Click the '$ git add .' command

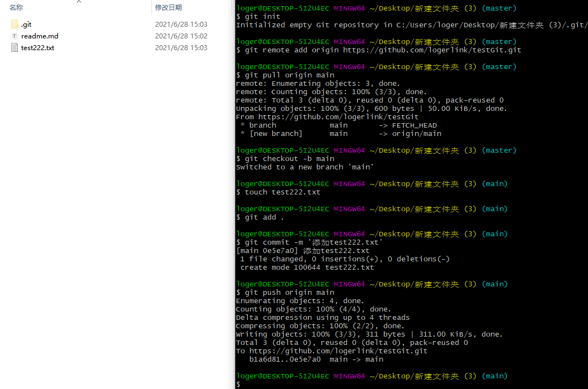point(259,217)
